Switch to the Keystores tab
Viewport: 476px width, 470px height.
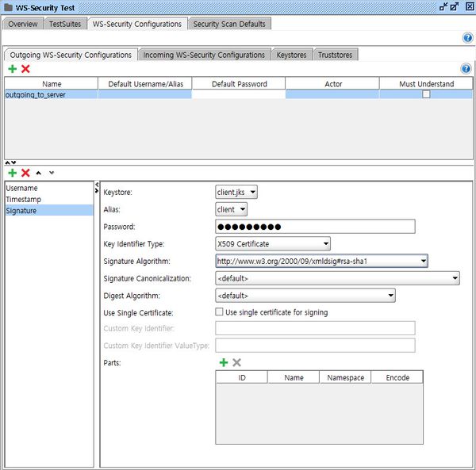click(x=291, y=55)
